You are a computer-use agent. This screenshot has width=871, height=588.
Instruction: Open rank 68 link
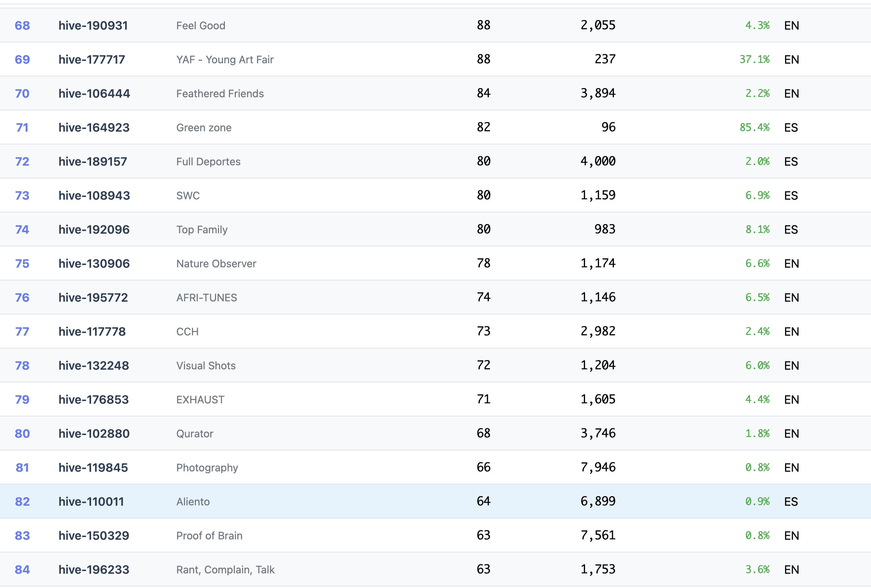coord(22,26)
